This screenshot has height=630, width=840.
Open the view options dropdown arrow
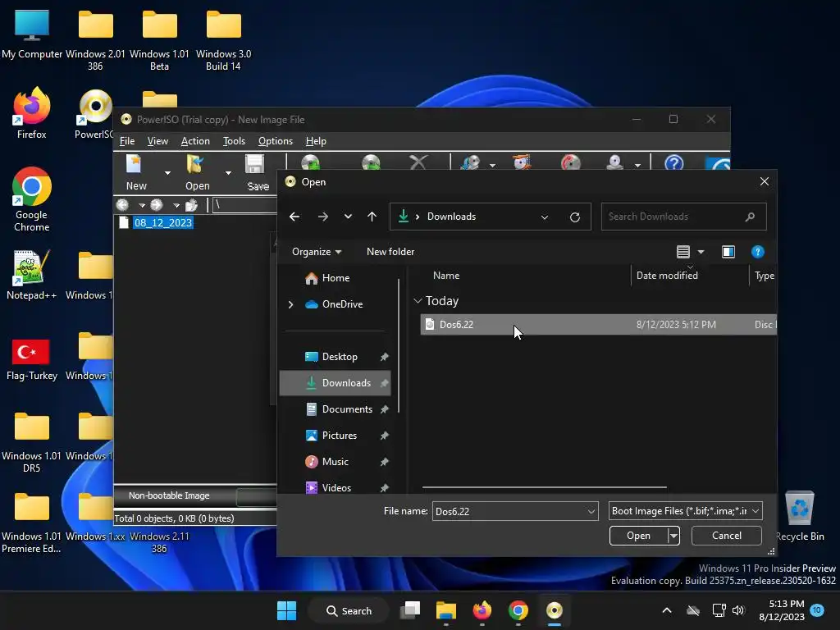pyautogui.click(x=701, y=252)
